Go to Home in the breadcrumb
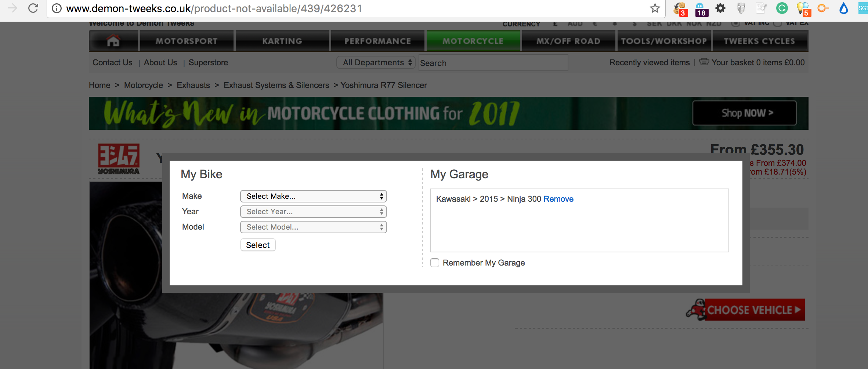This screenshot has height=369, width=868. click(100, 85)
